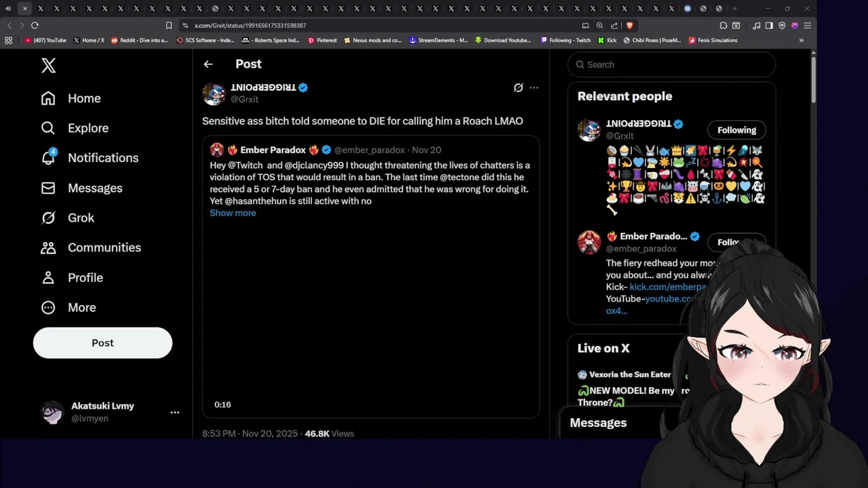Viewport: 868px width, 488px height.
Task: Go to Home in X sidebar
Action: click(x=71, y=98)
